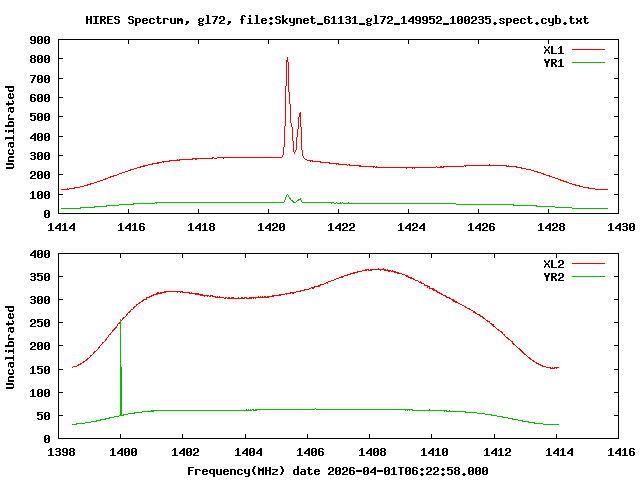This screenshot has width=640, height=480.
Task: Click the XL2 local bump near 1401.5 MHz
Action: [171, 291]
